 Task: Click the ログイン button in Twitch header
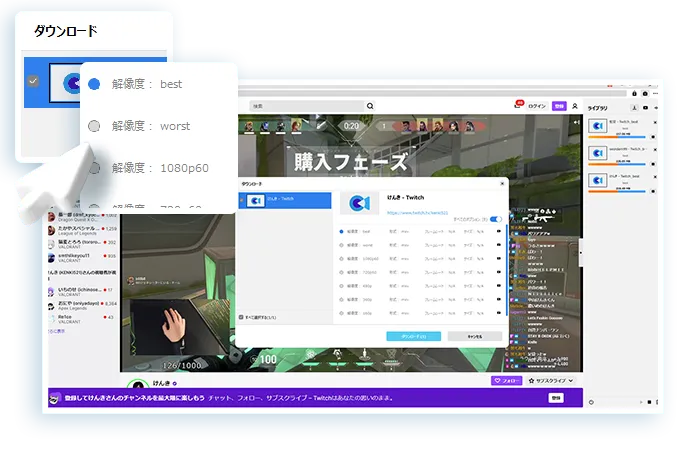tap(537, 106)
